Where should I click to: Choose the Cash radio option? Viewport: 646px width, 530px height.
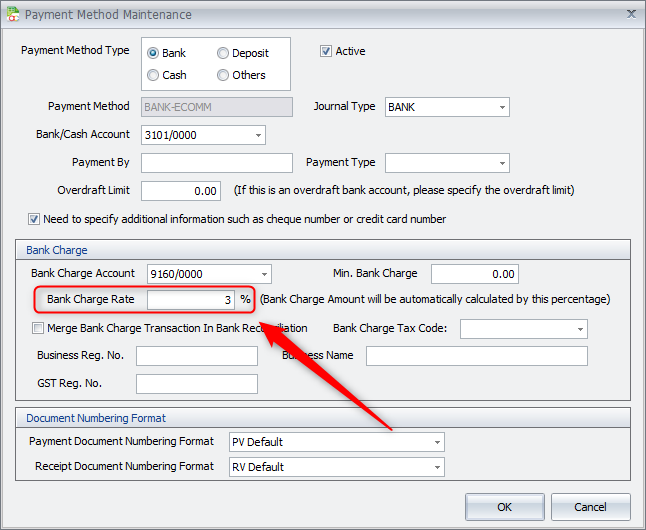(153, 75)
